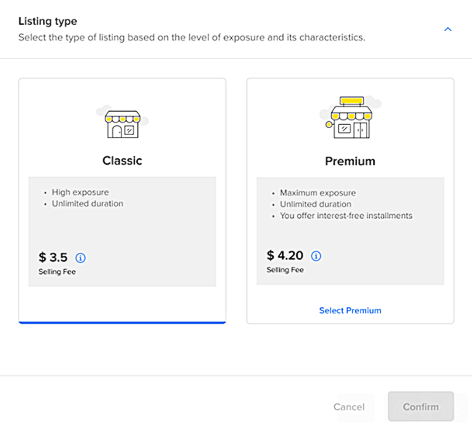Viewport: 472px width, 435px height.
Task: Click the Classic heading text
Action: pyautogui.click(x=122, y=161)
